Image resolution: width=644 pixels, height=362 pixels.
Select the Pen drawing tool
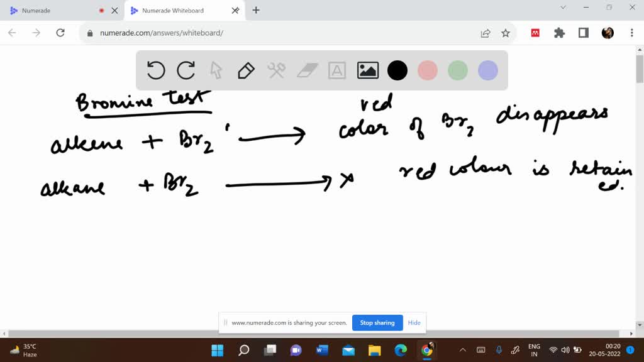[246, 70]
